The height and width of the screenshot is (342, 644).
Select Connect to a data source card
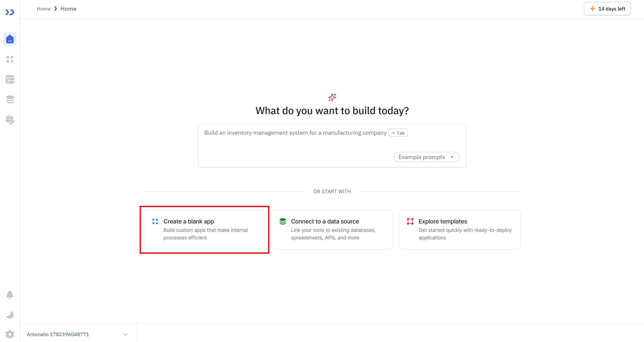[x=332, y=230]
